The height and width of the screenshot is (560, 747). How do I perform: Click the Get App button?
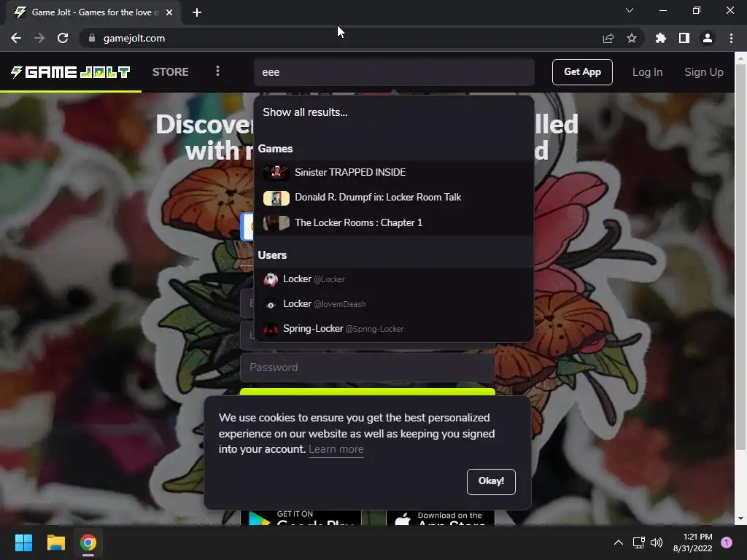pos(582,72)
